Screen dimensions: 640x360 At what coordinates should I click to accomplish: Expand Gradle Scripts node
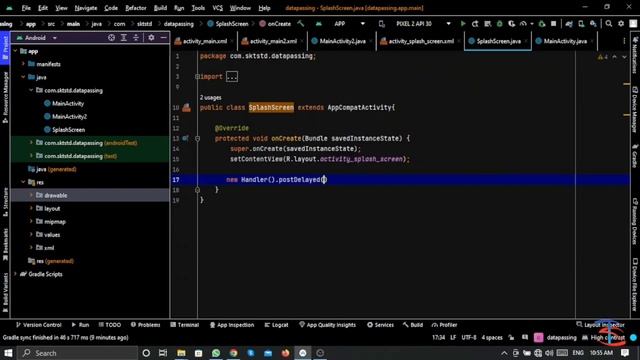16,274
